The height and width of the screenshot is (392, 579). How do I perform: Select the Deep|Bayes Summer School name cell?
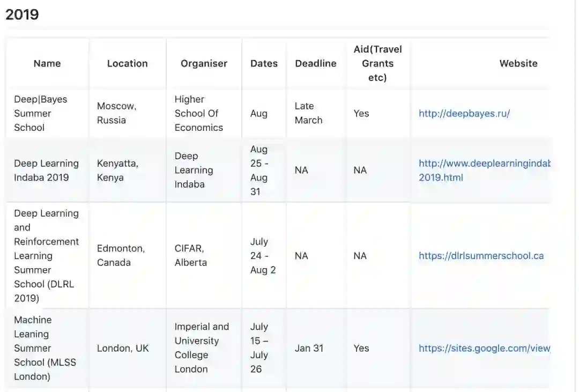[41, 113]
